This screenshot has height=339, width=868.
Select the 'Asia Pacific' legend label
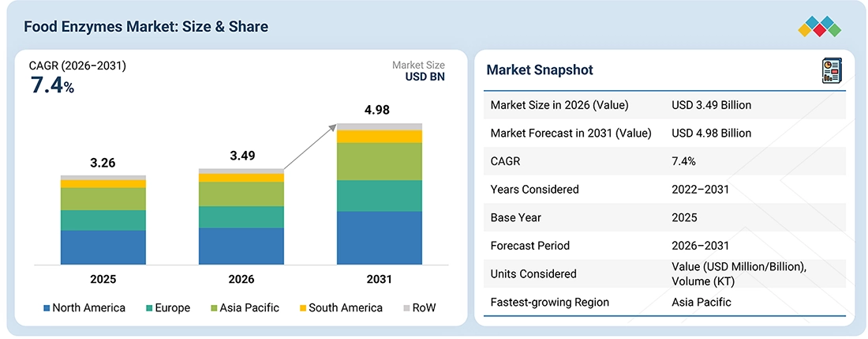(249, 307)
